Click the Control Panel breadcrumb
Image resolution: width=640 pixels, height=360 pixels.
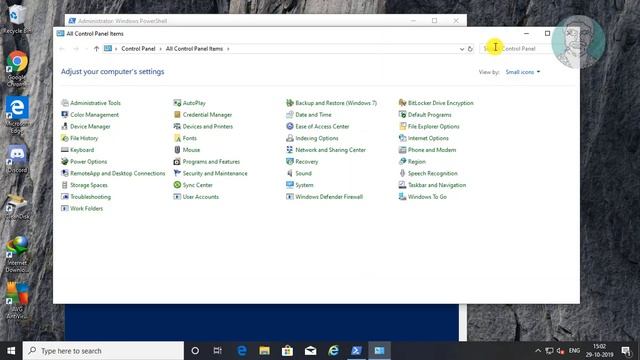[138, 49]
